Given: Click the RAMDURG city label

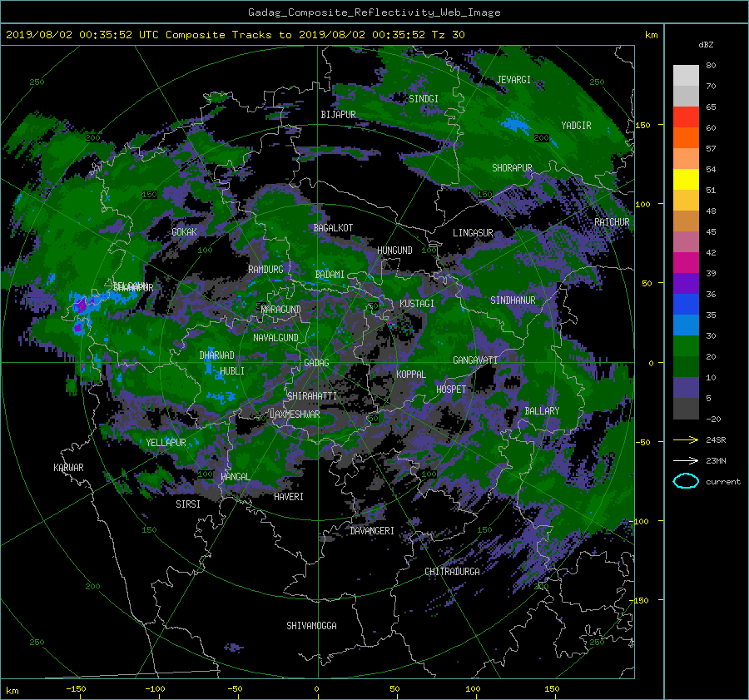Looking at the screenshot, I should pos(265,270).
